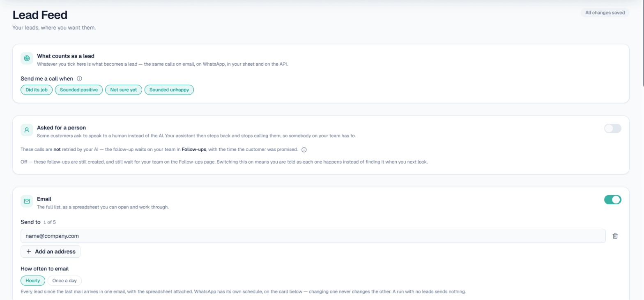
Task: Click the Lead Feed page heading
Action: pyautogui.click(x=40, y=15)
